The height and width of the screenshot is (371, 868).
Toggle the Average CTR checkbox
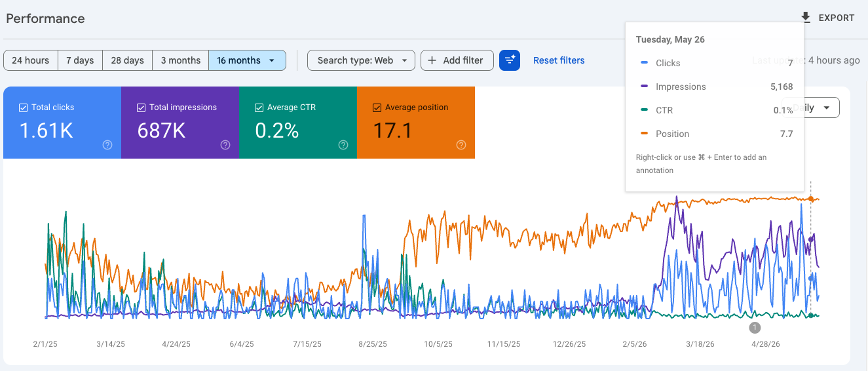tap(259, 107)
